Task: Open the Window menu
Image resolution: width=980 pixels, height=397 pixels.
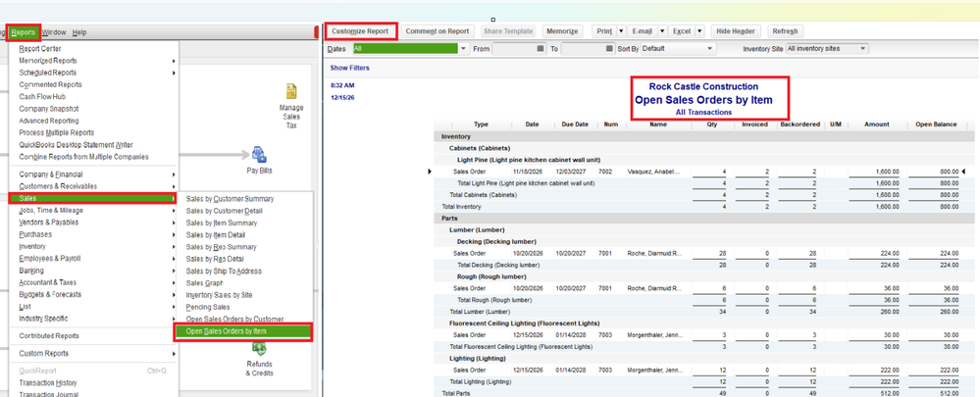Action: tap(53, 32)
